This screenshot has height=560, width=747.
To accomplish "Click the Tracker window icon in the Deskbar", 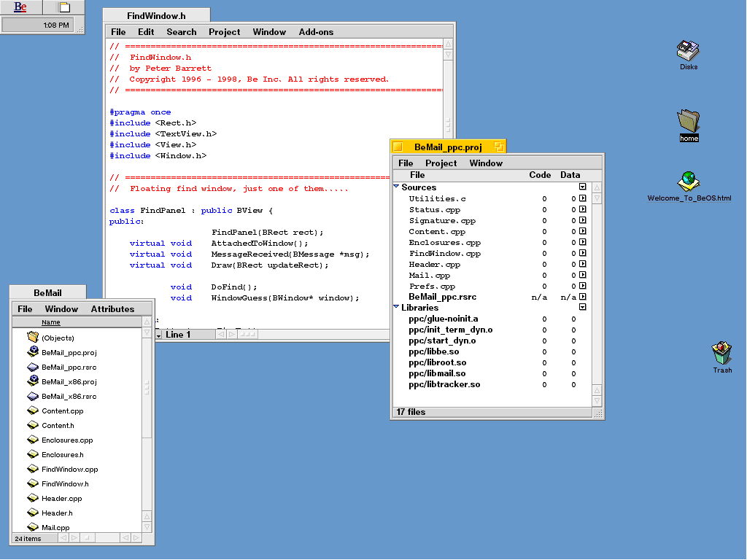I will pos(64,7).
